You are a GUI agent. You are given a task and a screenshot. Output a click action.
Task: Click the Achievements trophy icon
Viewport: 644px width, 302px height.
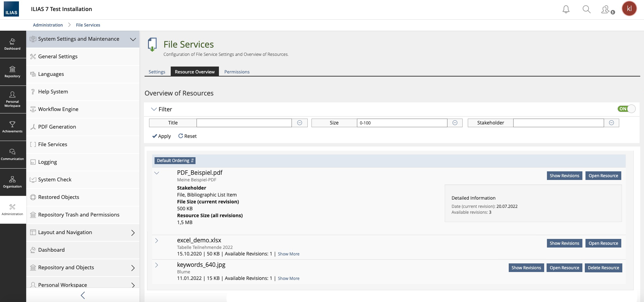tap(12, 127)
